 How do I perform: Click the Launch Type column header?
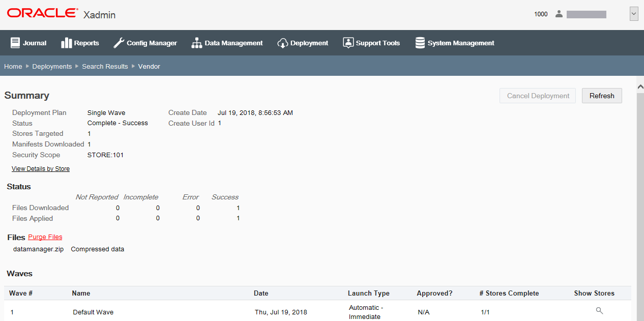pos(369,293)
